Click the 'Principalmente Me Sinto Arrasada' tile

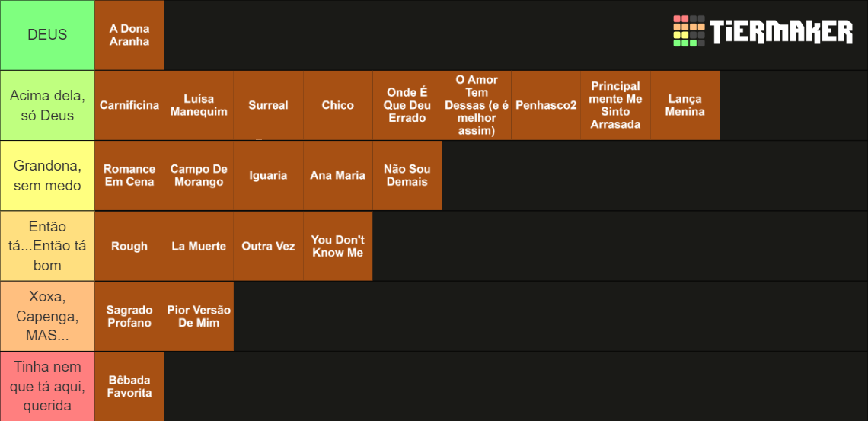pos(615,105)
